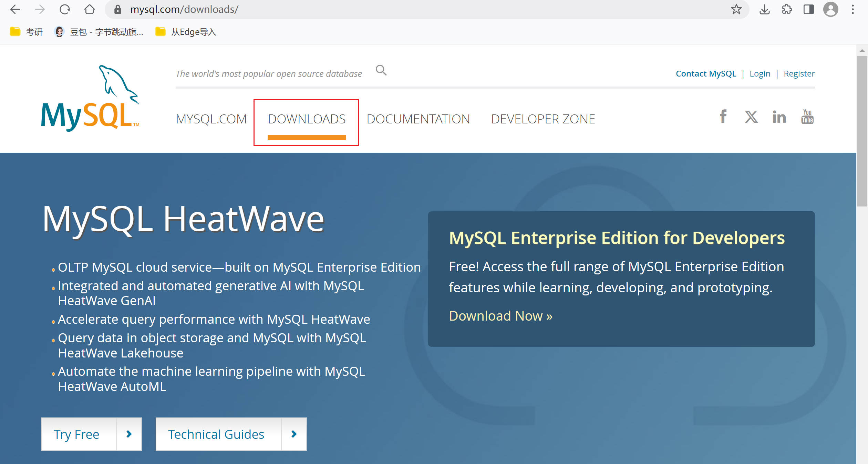Screen dimensions: 868x464
Task: Click the MySQL dolphin logo
Action: pos(90,98)
